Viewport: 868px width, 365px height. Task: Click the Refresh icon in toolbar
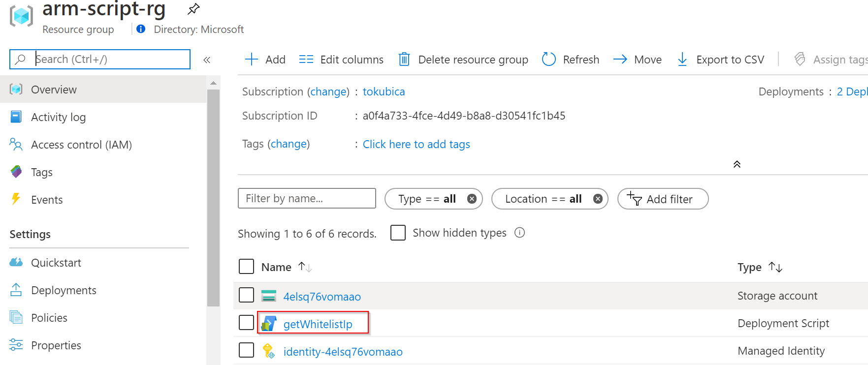(x=548, y=60)
